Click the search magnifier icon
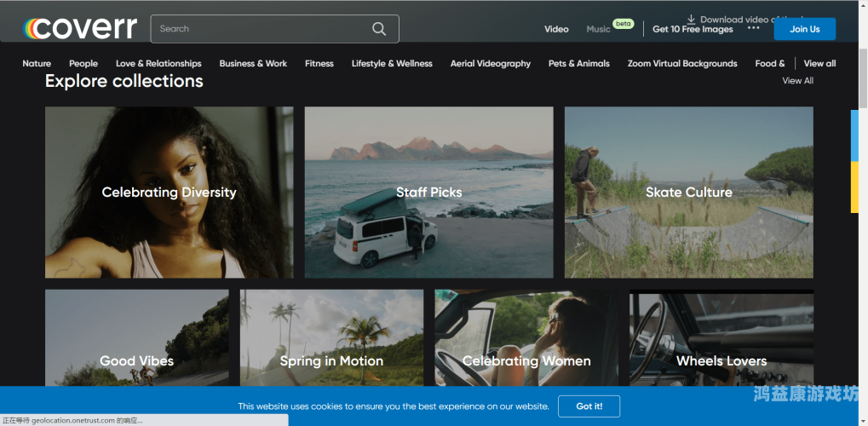This screenshot has width=868, height=426. [x=379, y=29]
